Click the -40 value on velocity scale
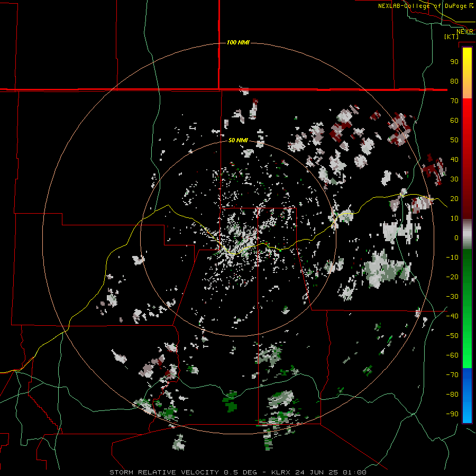 [x=452, y=316]
